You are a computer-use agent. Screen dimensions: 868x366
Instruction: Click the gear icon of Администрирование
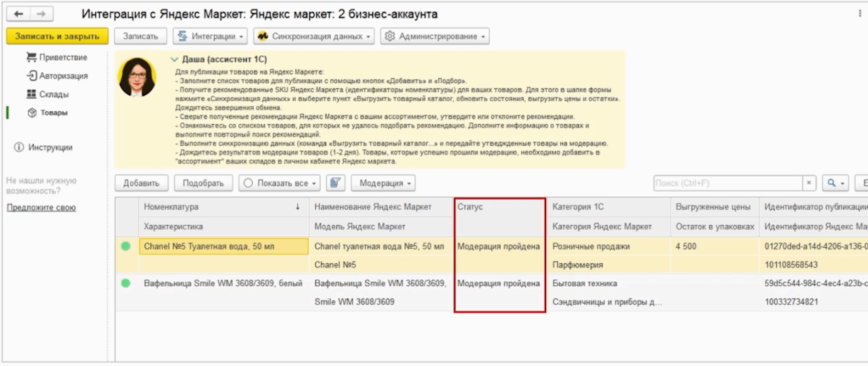click(390, 36)
